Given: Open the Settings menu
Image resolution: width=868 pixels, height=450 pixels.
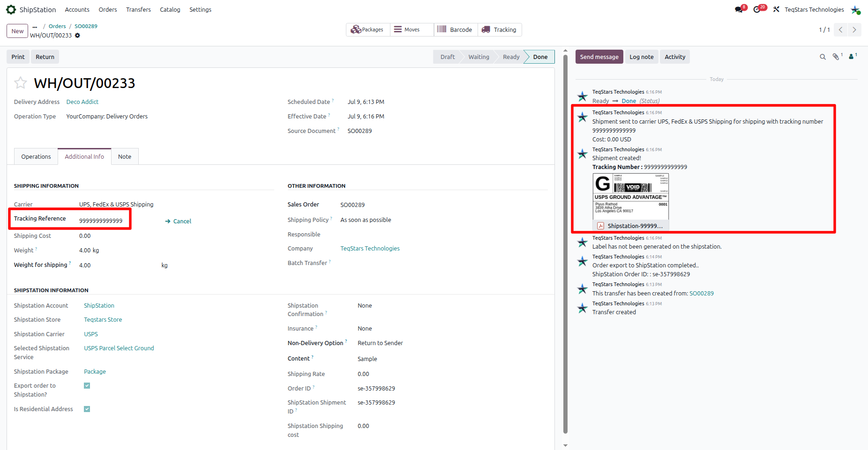Looking at the screenshot, I should [200, 9].
